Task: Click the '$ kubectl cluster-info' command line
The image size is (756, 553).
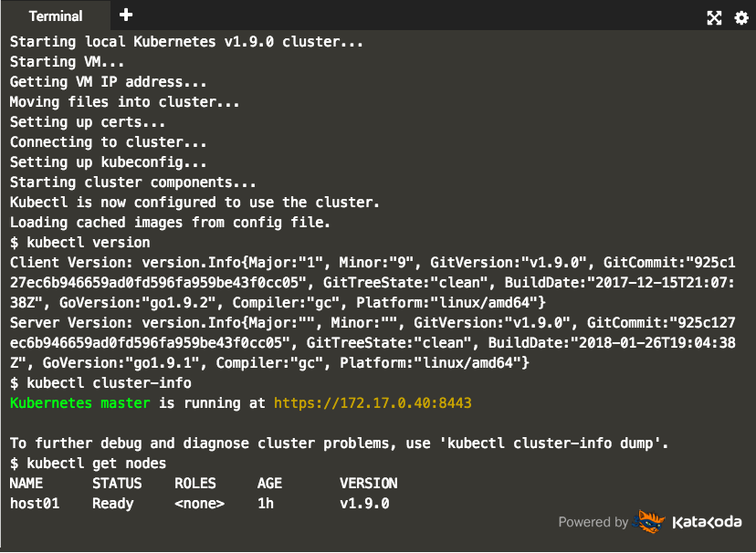Action: (x=100, y=383)
